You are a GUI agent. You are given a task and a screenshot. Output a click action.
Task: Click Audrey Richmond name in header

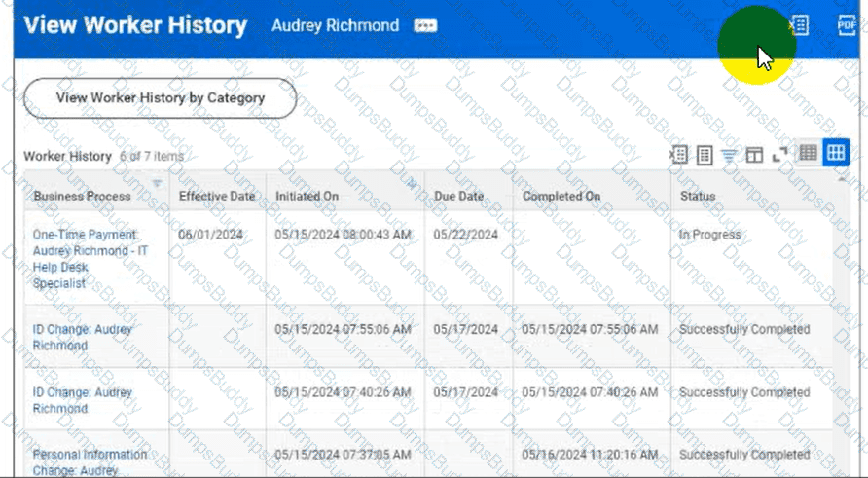pyautogui.click(x=335, y=25)
